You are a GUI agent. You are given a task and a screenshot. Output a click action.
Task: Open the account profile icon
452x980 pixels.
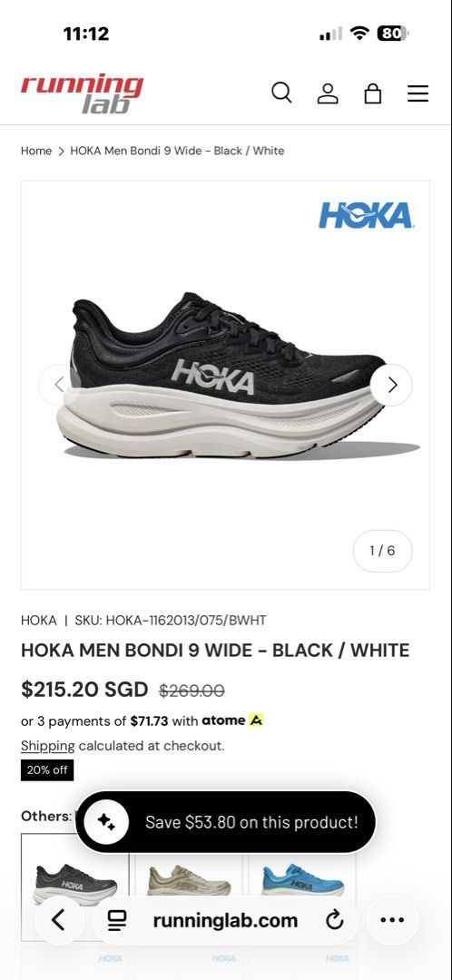pyautogui.click(x=328, y=93)
